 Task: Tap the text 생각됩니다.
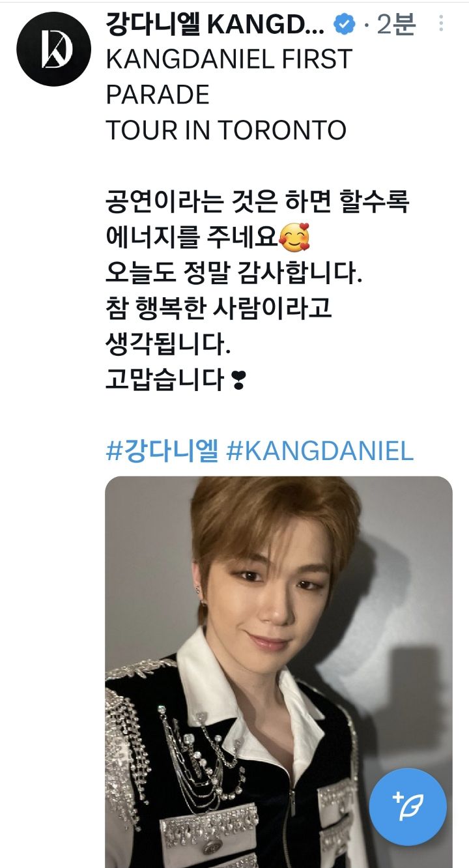(x=168, y=345)
